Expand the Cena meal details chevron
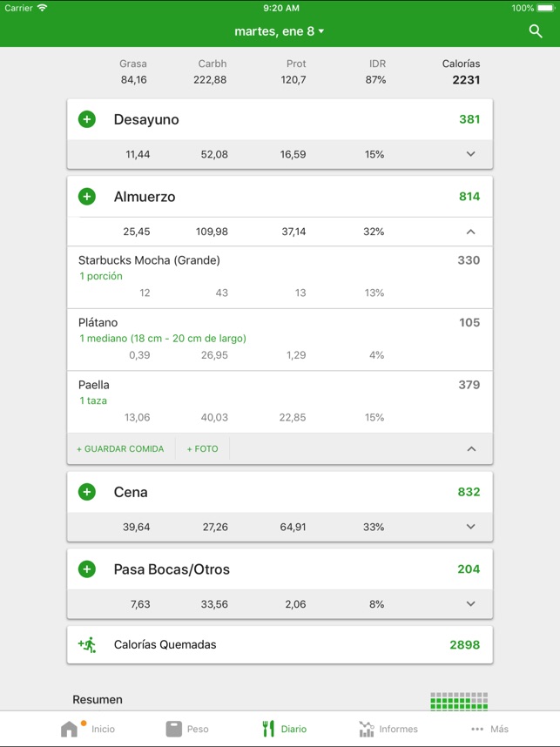 click(471, 527)
